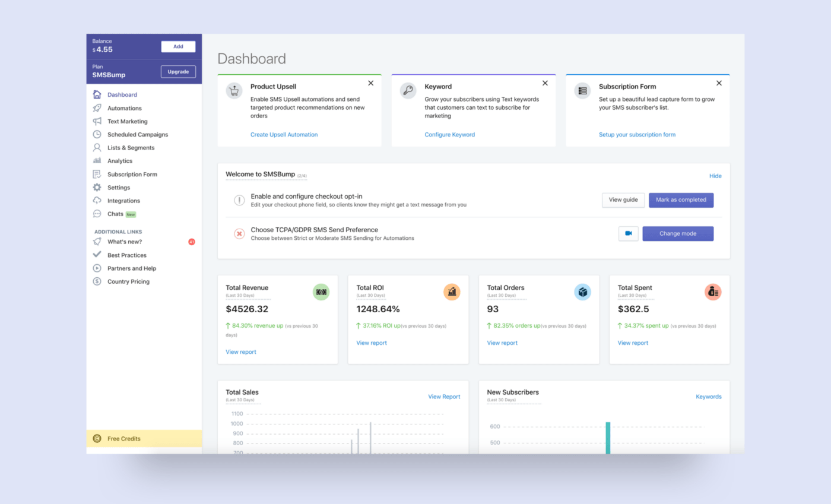Click the Welcome to SMSBump heading
The height and width of the screenshot is (504, 831).
(261, 175)
